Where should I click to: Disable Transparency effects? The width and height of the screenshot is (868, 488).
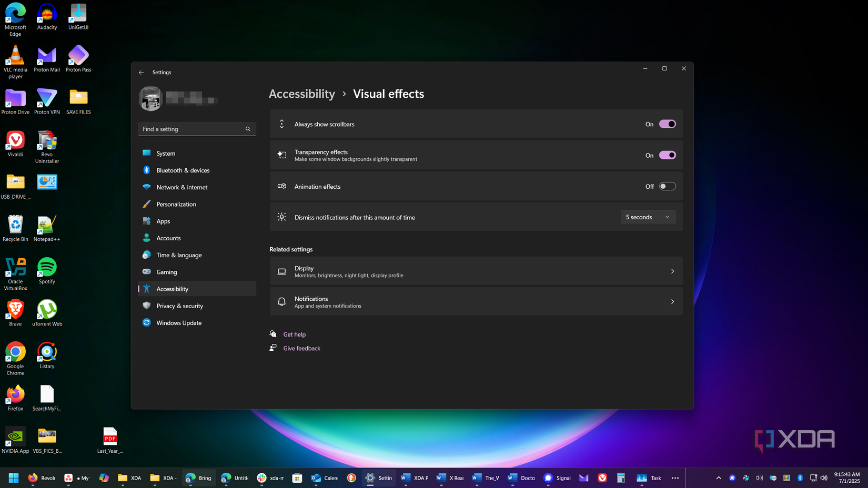(x=667, y=155)
